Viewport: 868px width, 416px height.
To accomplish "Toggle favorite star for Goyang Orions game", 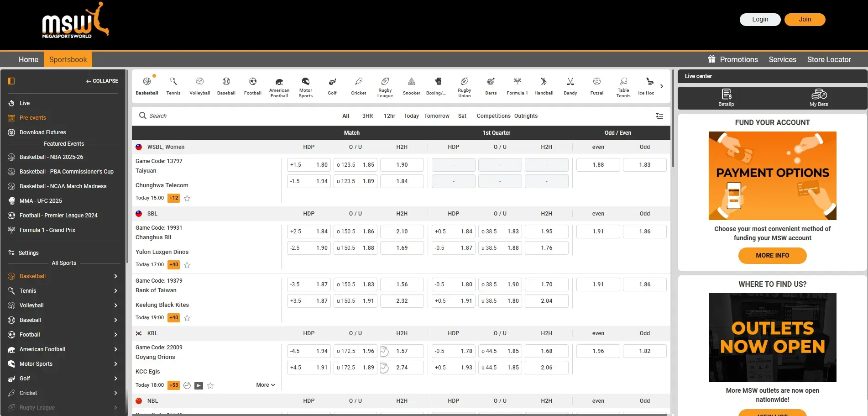I will coord(210,385).
